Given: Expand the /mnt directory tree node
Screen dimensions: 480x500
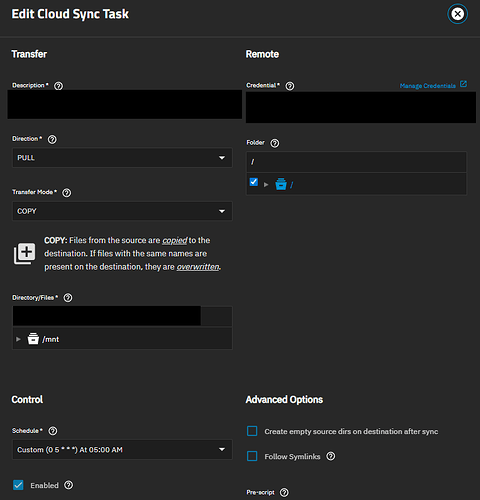Looking at the screenshot, I should coord(18,339).
